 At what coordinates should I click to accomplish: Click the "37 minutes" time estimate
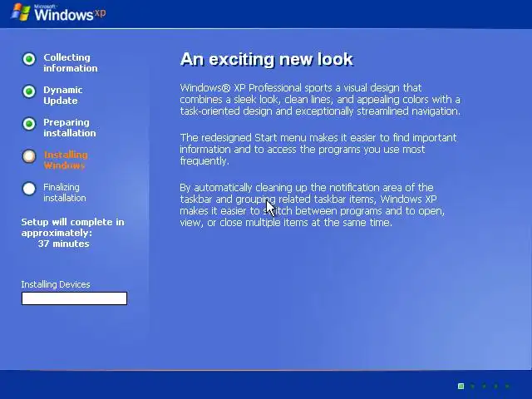click(63, 244)
